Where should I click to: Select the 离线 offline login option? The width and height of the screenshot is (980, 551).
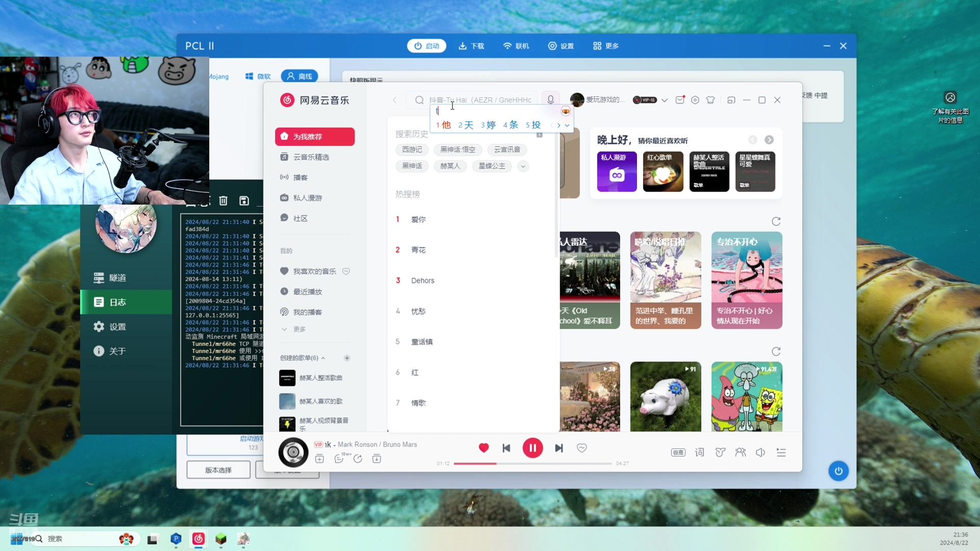pyautogui.click(x=300, y=76)
